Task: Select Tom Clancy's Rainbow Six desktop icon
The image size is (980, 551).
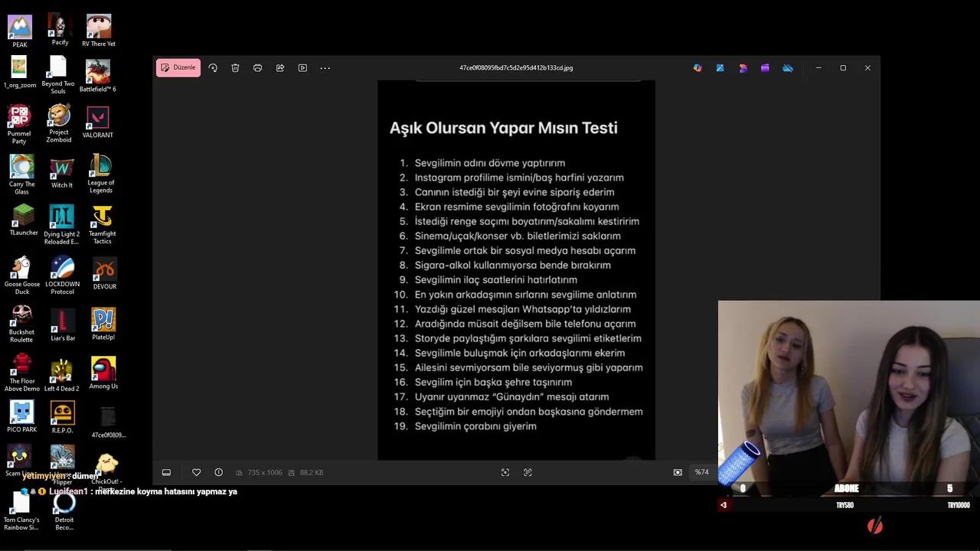Action: point(21,511)
